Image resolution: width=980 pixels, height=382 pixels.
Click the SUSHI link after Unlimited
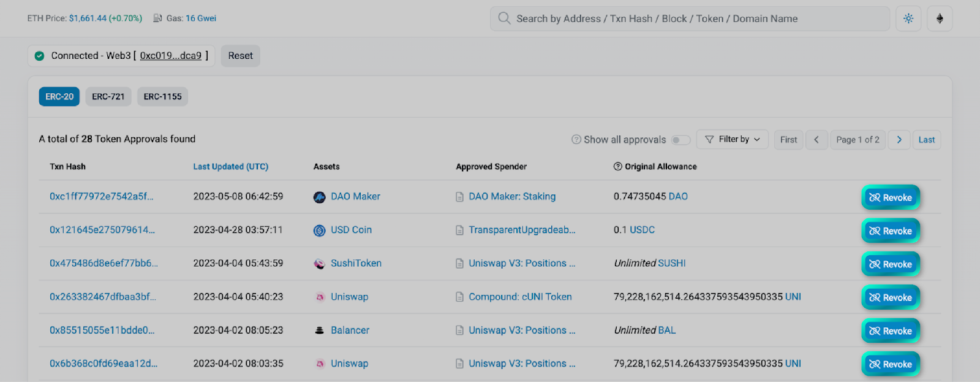(x=672, y=263)
